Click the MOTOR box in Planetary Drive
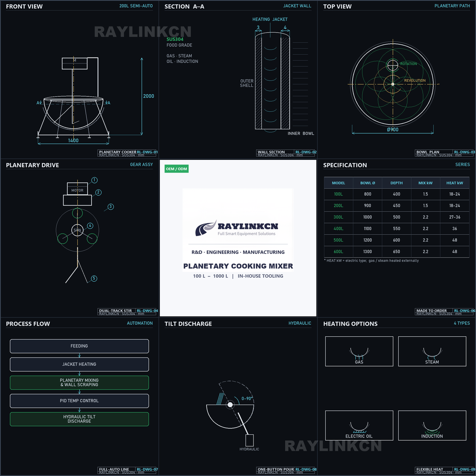The width and height of the screenshot is (476, 476). [77, 189]
